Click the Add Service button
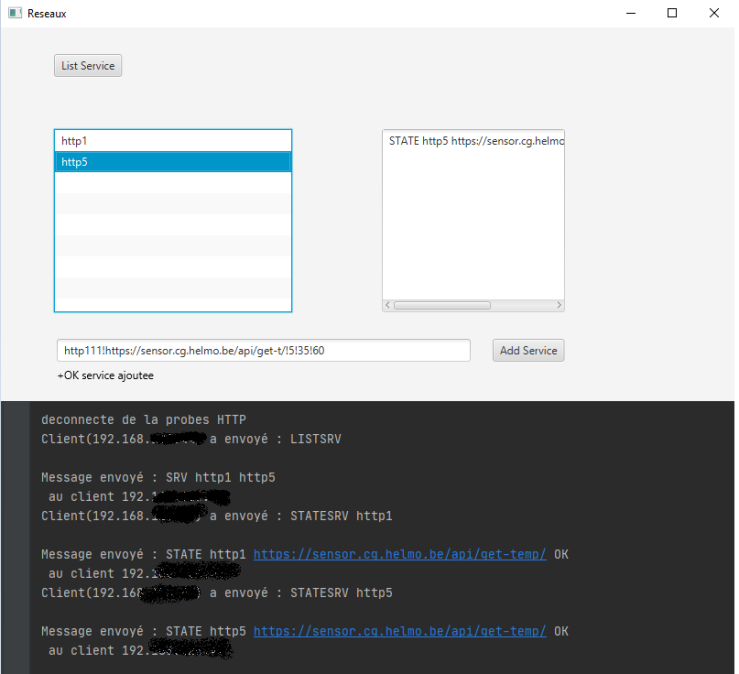This screenshot has height=674, width=739. point(528,351)
